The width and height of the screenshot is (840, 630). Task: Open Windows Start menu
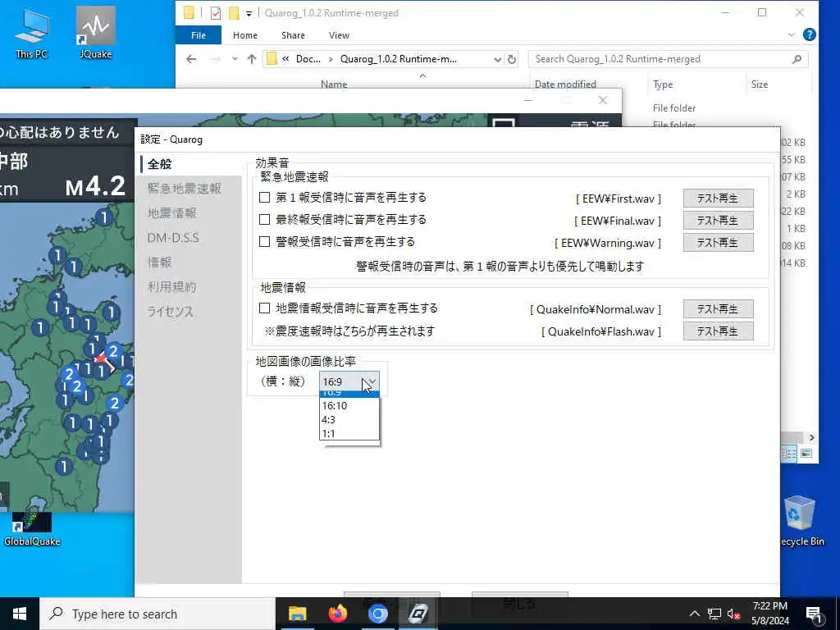20,614
